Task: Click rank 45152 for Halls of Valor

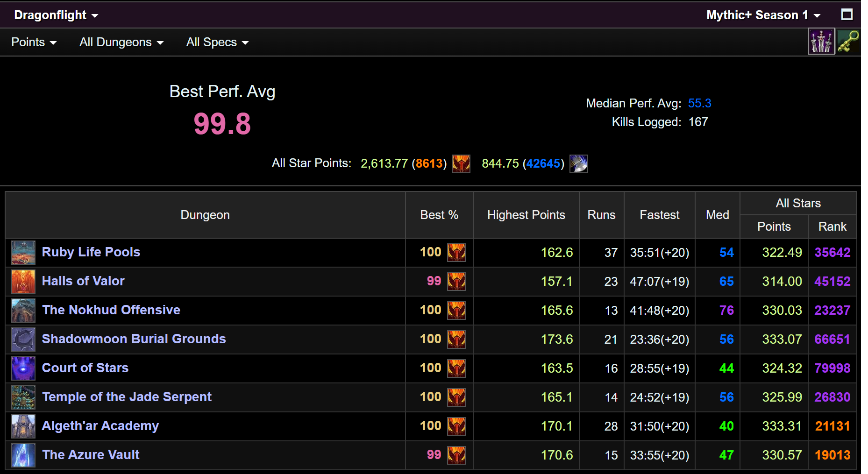Action: coord(832,282)
